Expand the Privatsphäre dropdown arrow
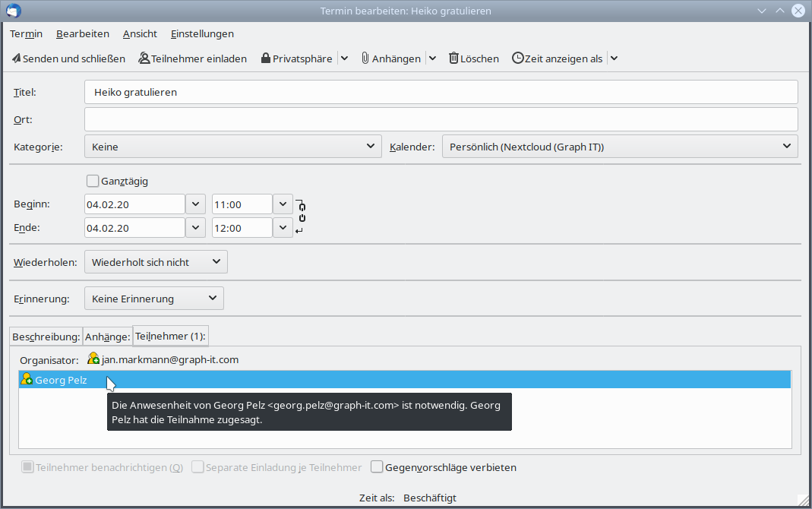 (344, 58)
